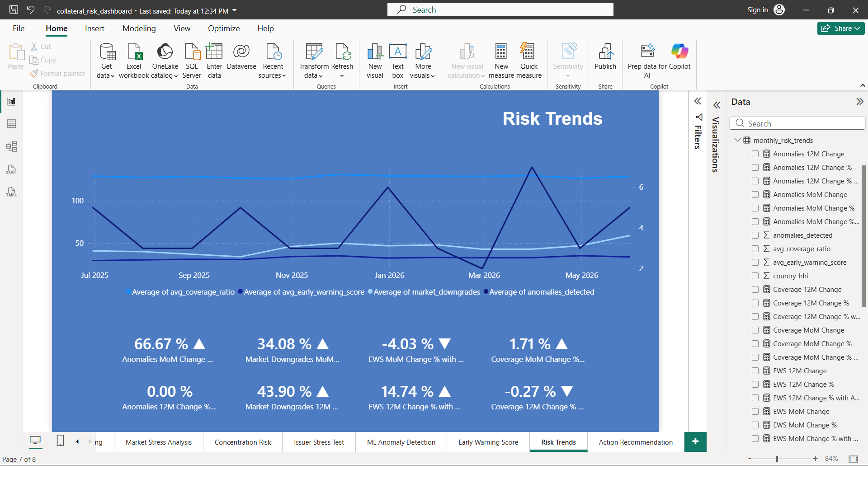
Task: Open the Dataverse connector
Action: (x=241, y=52)
